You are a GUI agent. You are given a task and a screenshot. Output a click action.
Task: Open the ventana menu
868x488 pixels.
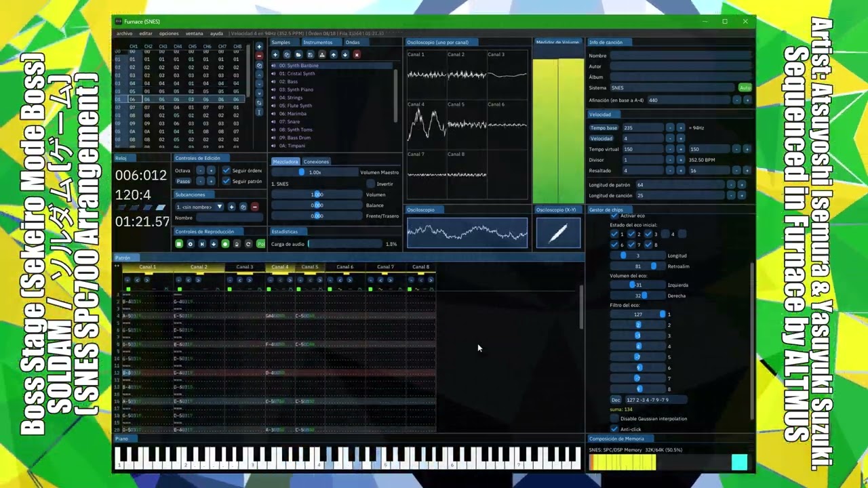point(194,33)
